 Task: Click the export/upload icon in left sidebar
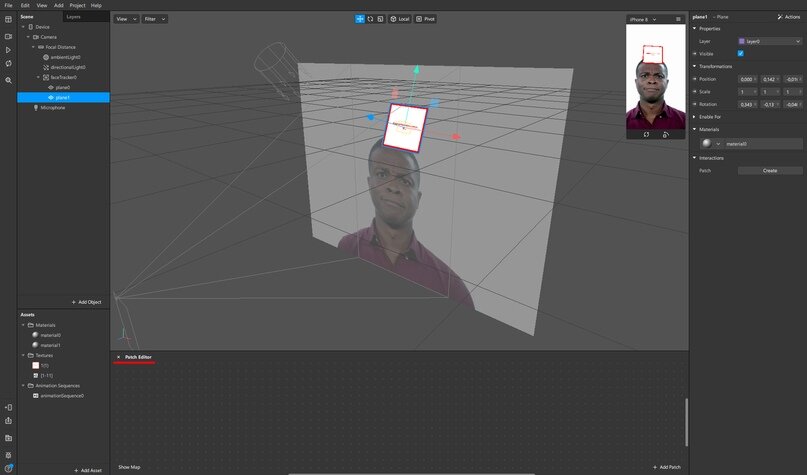coord(8,420)
